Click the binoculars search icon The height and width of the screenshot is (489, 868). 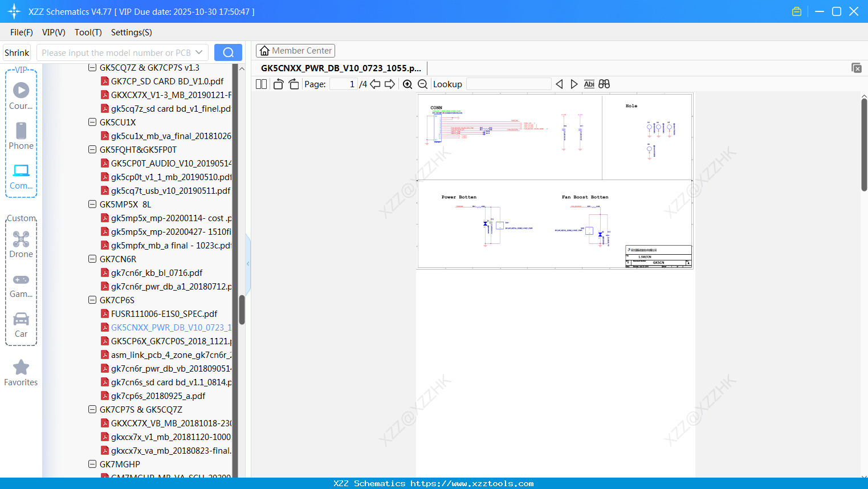(x=604, y=84)
